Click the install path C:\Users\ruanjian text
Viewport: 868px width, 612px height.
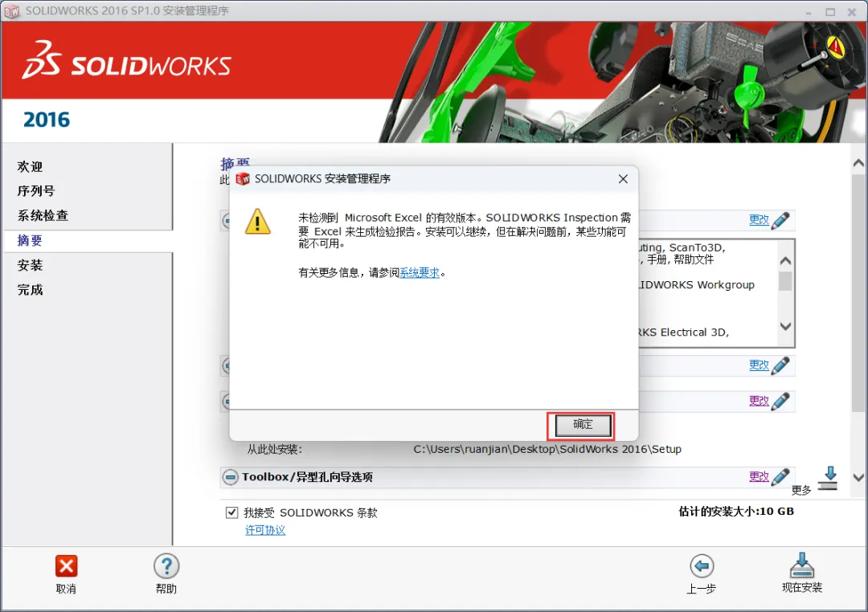click(x=547, y=449)
